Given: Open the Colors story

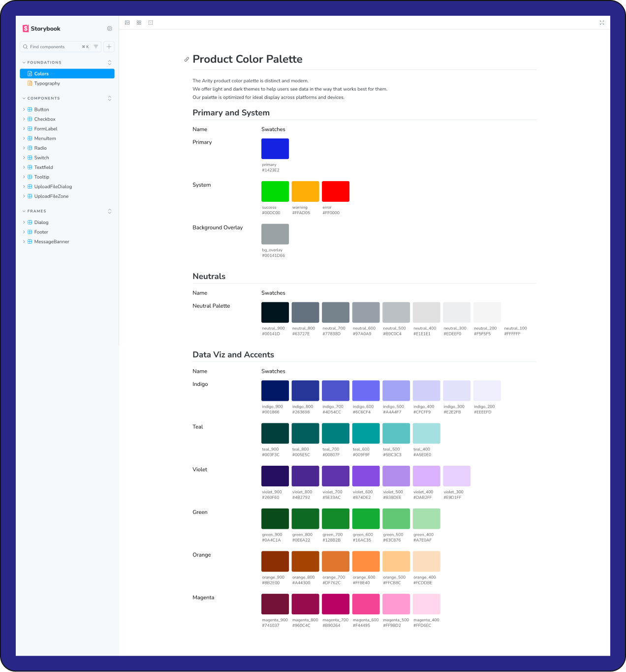Looking at the screenshot, I should click(41, 73).
